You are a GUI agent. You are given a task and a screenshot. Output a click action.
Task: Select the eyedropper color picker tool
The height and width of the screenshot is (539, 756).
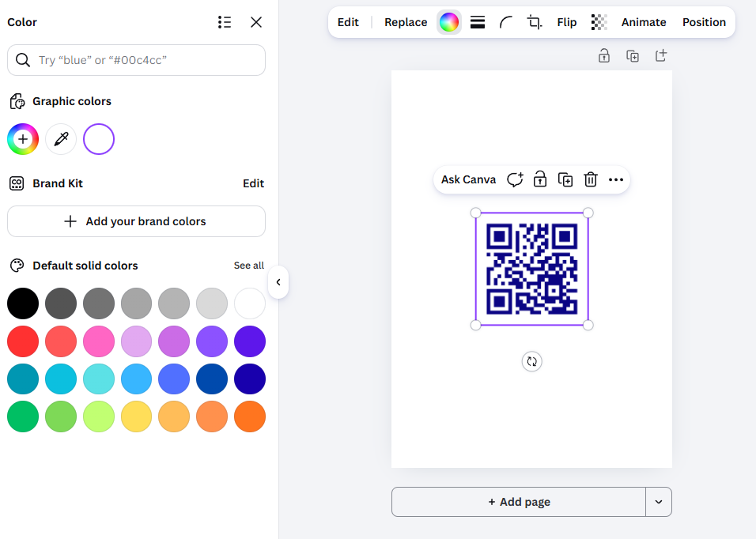(61, 139)
